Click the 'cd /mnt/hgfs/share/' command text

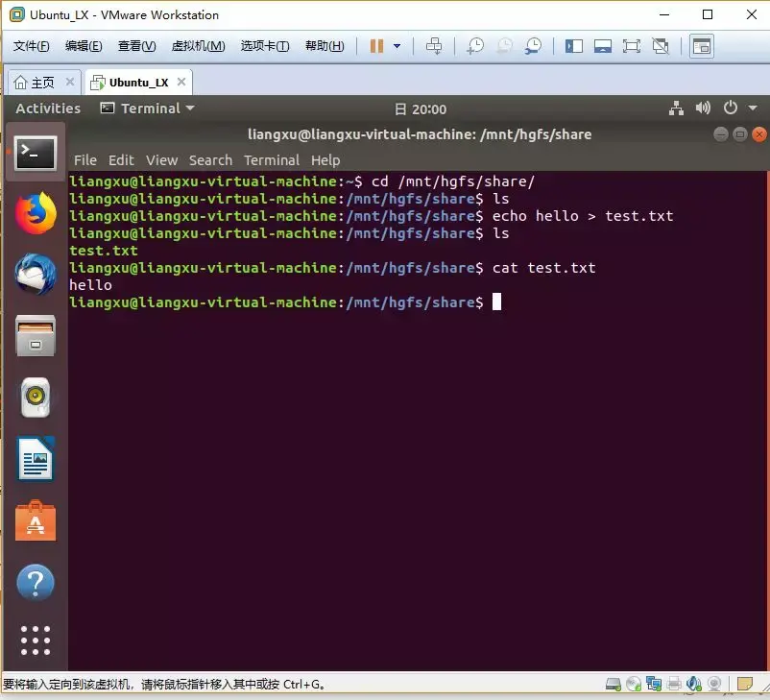[453, 181]
